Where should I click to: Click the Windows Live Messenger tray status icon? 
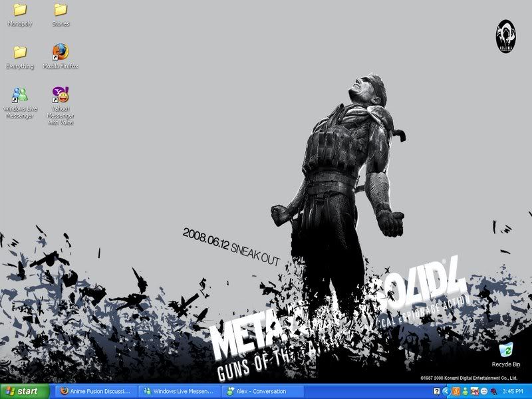click(x=464, y=390)
